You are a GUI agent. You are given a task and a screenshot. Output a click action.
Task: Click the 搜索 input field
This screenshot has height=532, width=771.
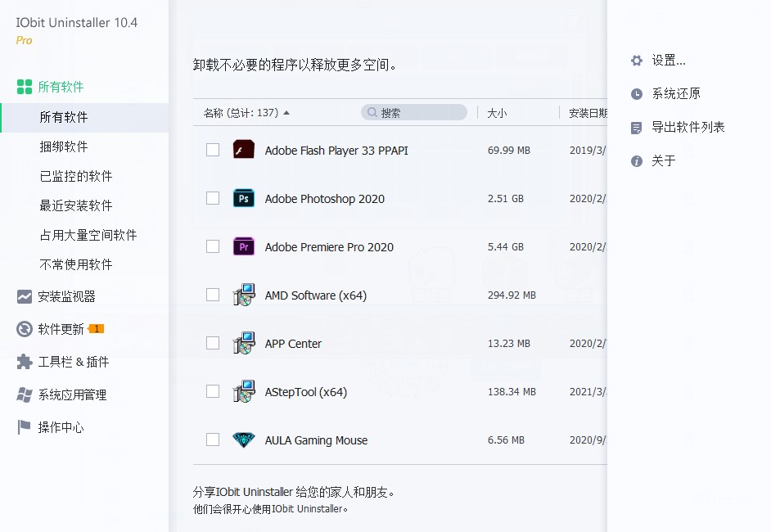click(413, 111)
